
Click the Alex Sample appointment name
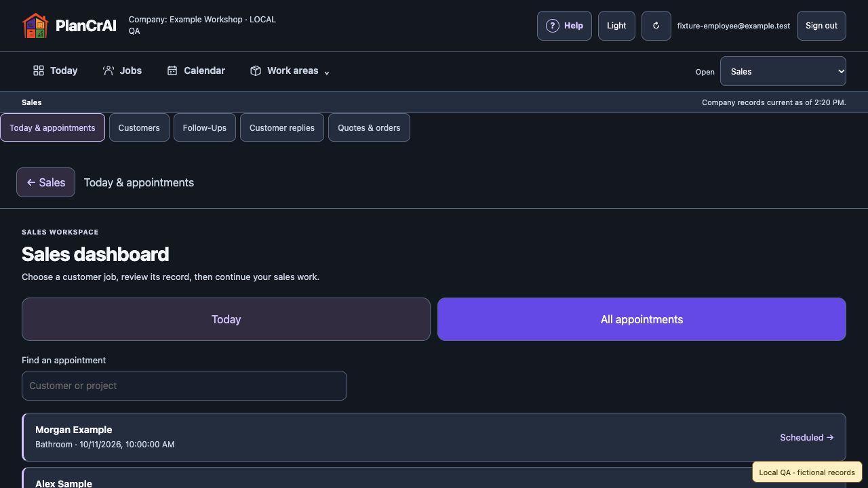64,483
